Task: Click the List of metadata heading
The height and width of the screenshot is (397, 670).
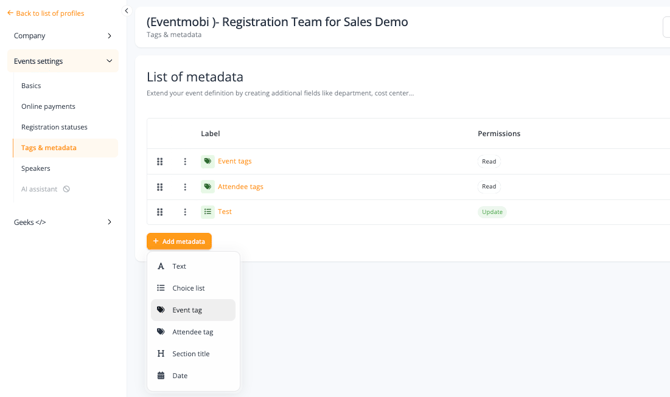Action: (195, 77)
